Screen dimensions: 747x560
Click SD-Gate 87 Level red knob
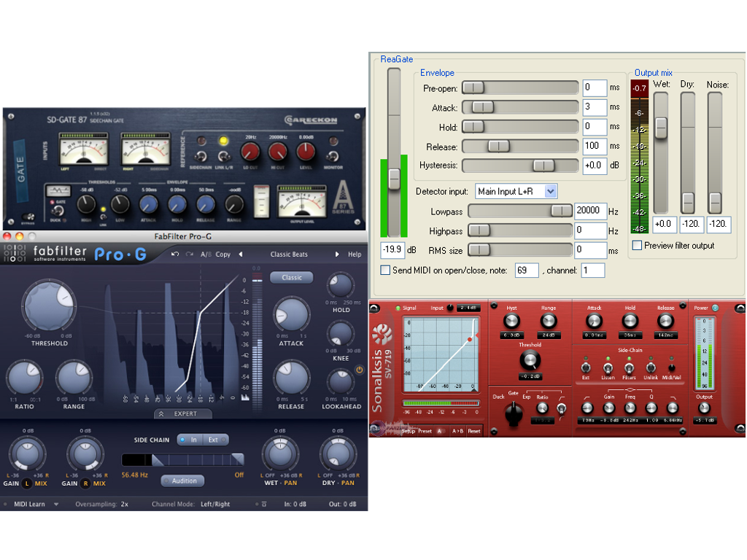[306, 152]
